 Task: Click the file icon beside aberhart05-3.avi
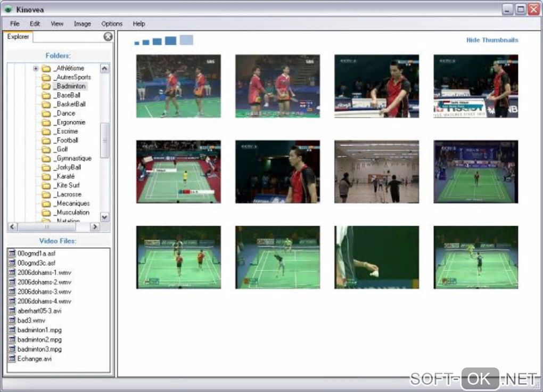pos(12,311)
